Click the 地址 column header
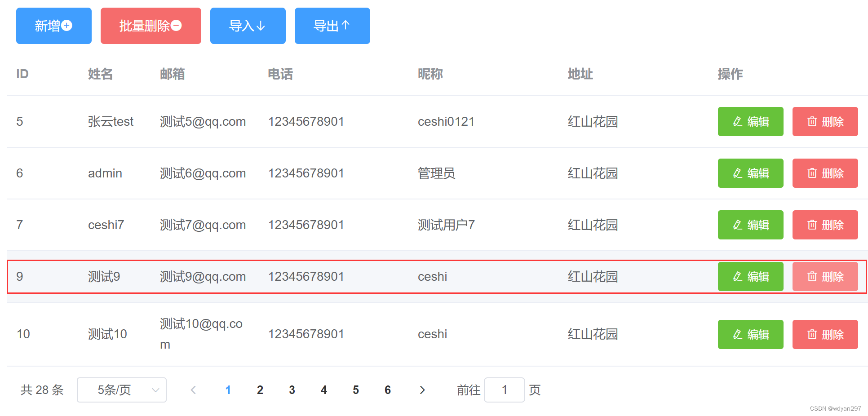Viewport: 868px width, 416px height. click(x=580, y=74)
